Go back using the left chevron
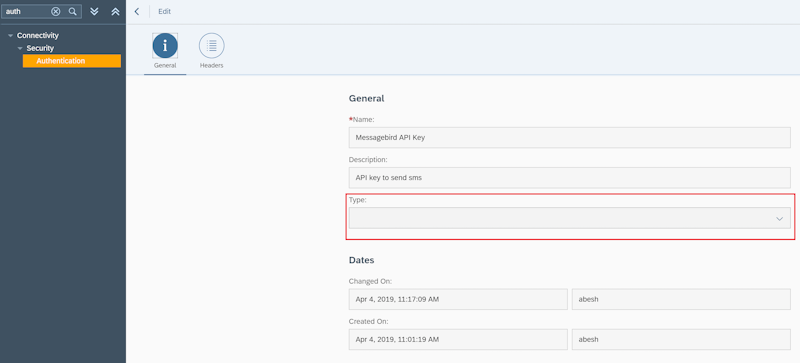The image size is (800, 363). (x=137, y=11)
